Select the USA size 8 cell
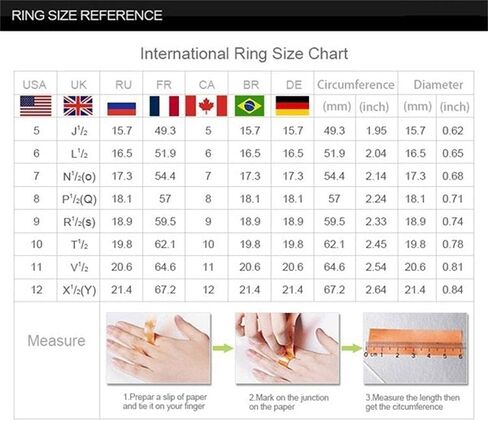Viewport: 488px width, 421px height. tap(36, 199)
